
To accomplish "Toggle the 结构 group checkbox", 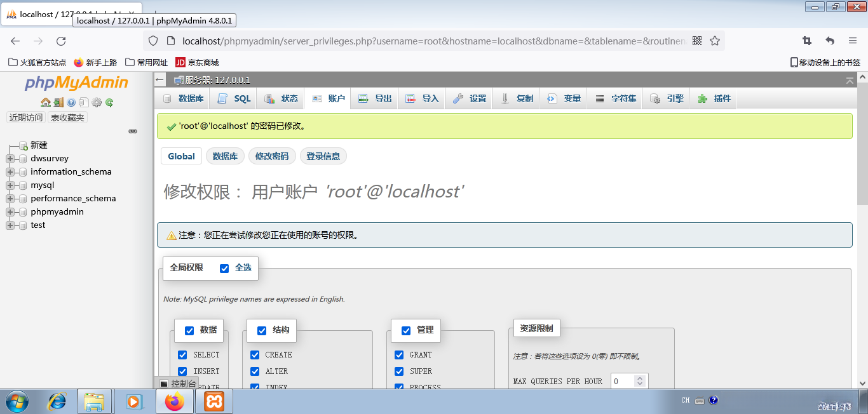I will tap(262, 330).
